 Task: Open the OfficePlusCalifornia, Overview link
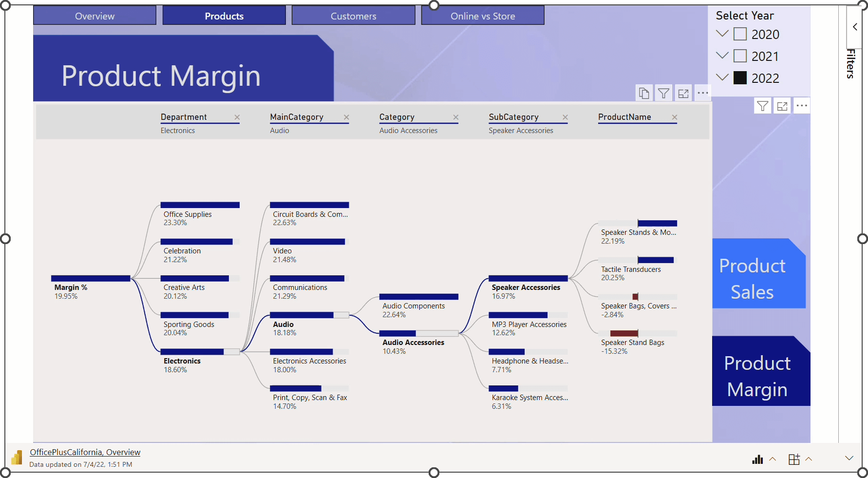pos(85,452)
